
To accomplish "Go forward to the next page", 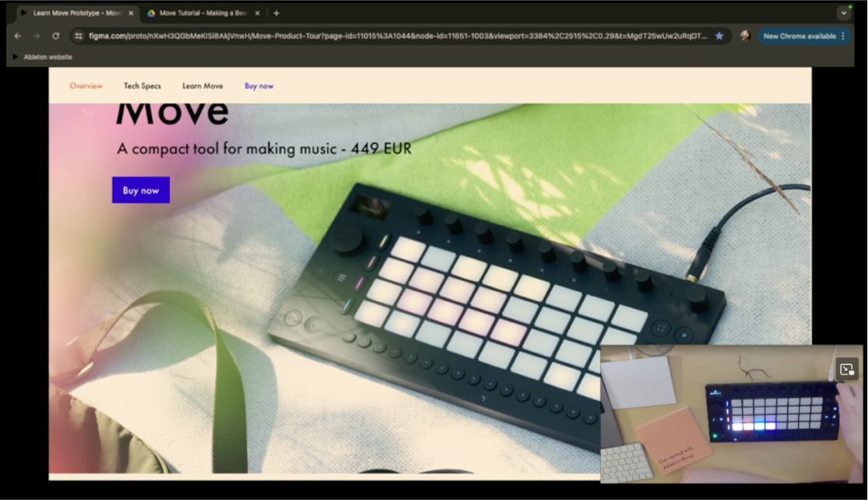I will click(37, 36).
